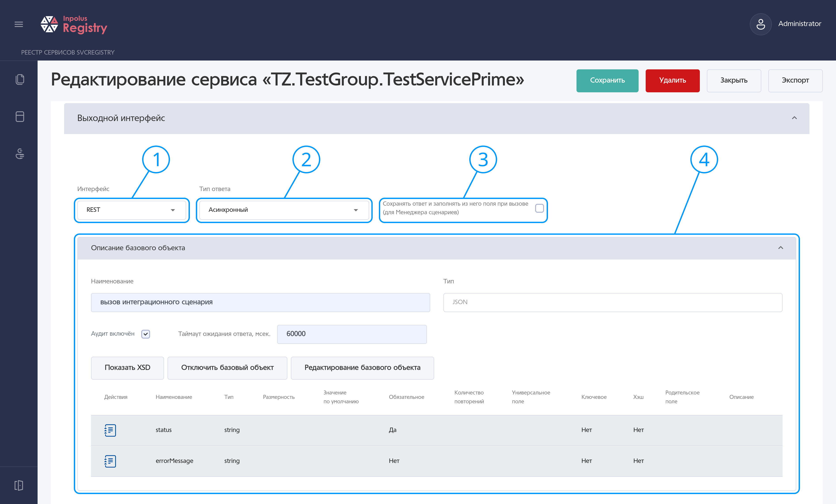Open the storage panel icon in sidebar
Viewport: 836px width, 504px height.
(20, 117)
